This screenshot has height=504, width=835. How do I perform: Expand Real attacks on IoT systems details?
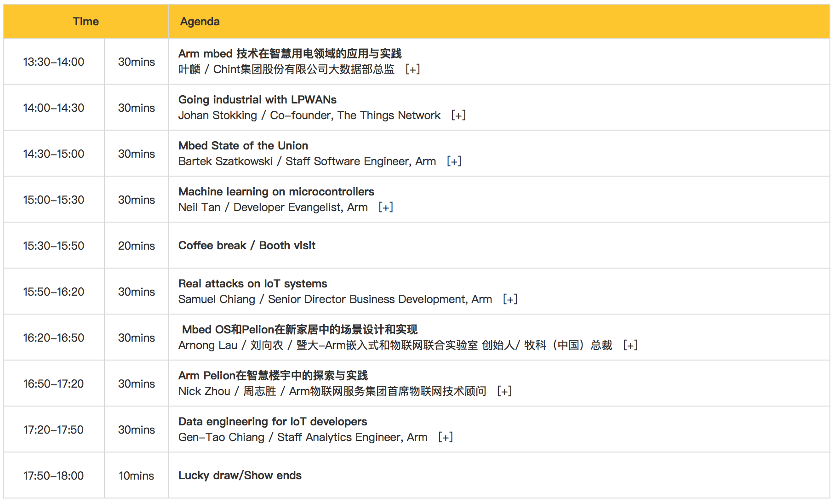[510, 299]
